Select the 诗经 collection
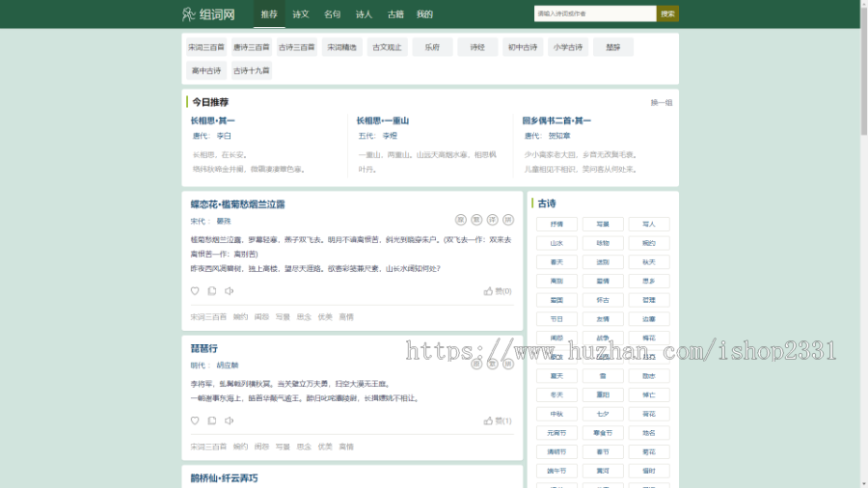 [x=477, y=47]
